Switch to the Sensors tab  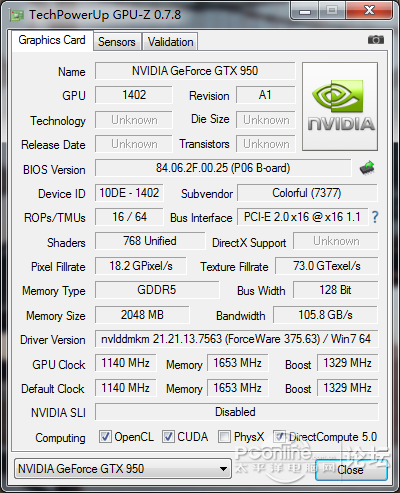click(x=117, y=42)
